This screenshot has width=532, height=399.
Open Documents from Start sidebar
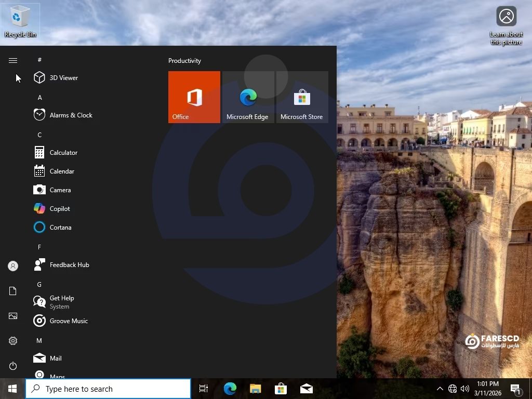click(13, 291)
